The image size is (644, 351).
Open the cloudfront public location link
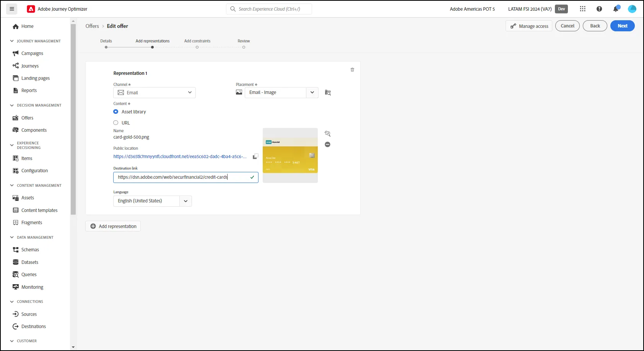180,157
